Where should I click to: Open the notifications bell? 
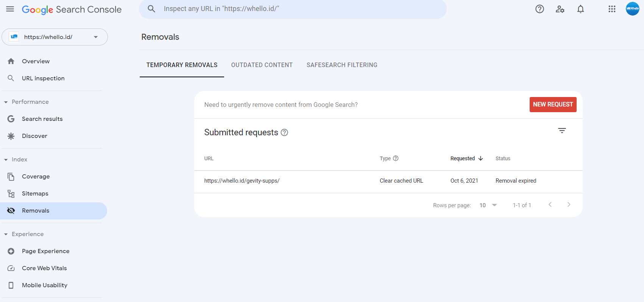pos(580,9)
